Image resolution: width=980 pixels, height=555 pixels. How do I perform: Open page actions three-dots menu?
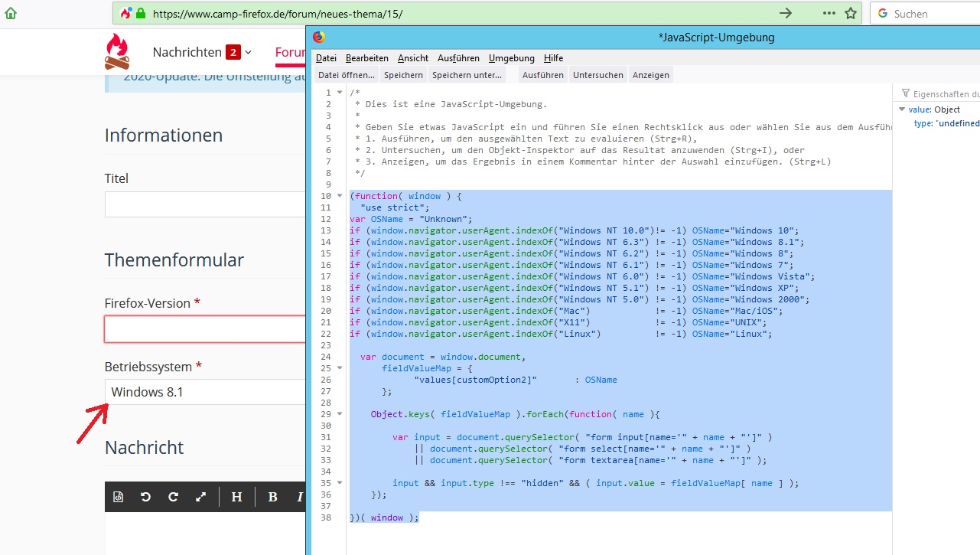(829, 13)
